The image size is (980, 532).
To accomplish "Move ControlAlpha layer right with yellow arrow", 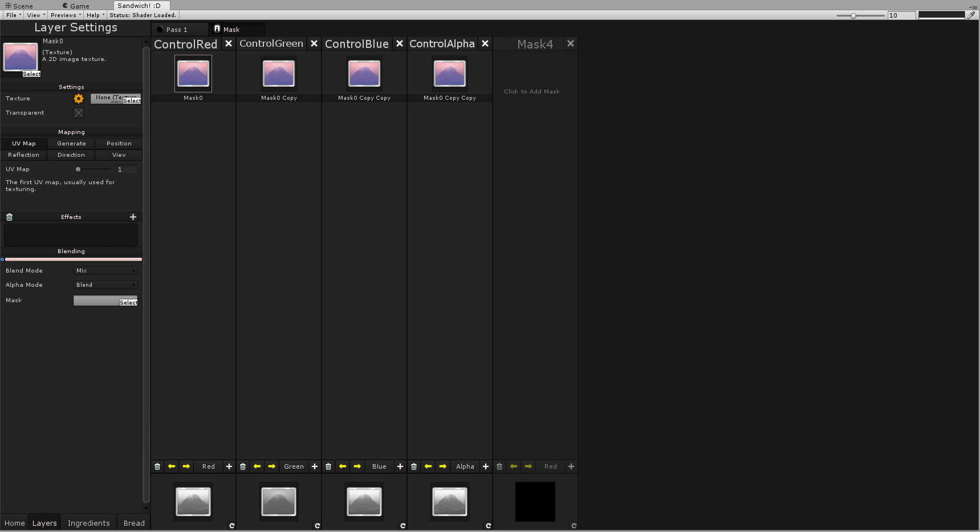I will (x=443, y=466).
